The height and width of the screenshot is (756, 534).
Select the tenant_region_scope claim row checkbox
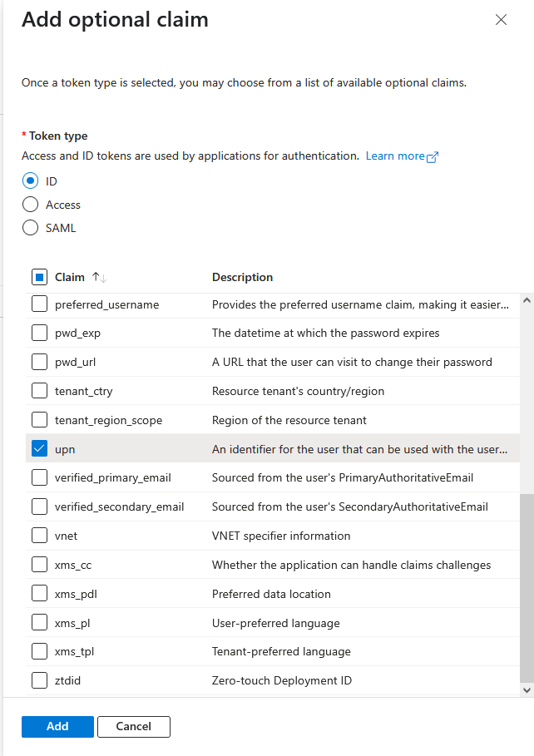(x=39, y=420)
